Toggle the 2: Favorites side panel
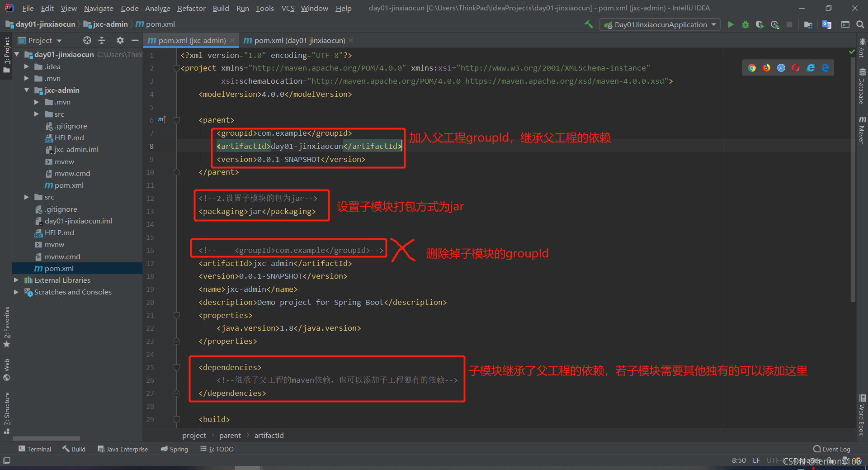The height and width of the screenshot is (470, 868). pyautogui.click(x=6, y=327)
